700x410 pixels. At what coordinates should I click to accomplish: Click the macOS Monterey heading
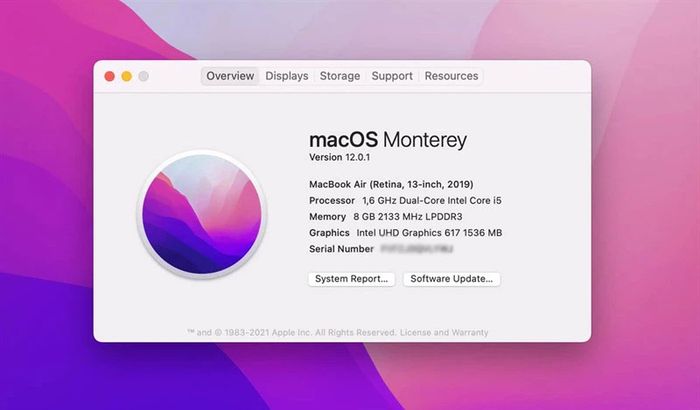(x=388, y=140)
